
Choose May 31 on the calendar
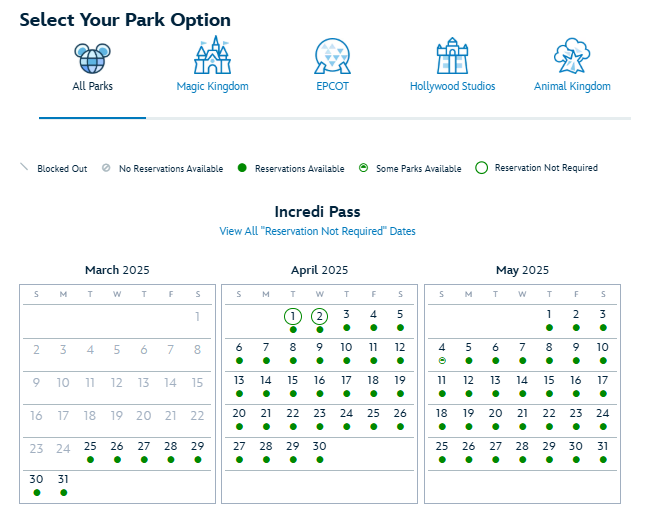coord(602,446)
